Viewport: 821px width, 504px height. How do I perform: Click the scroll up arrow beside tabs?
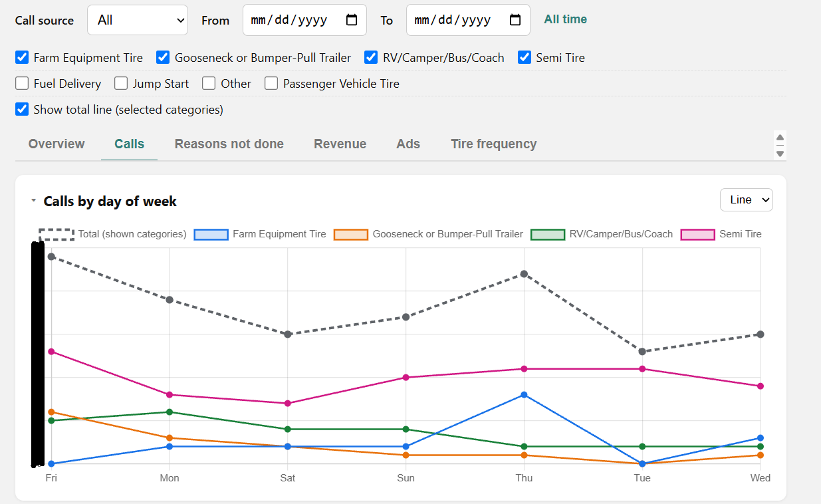(x=780, y=138)
